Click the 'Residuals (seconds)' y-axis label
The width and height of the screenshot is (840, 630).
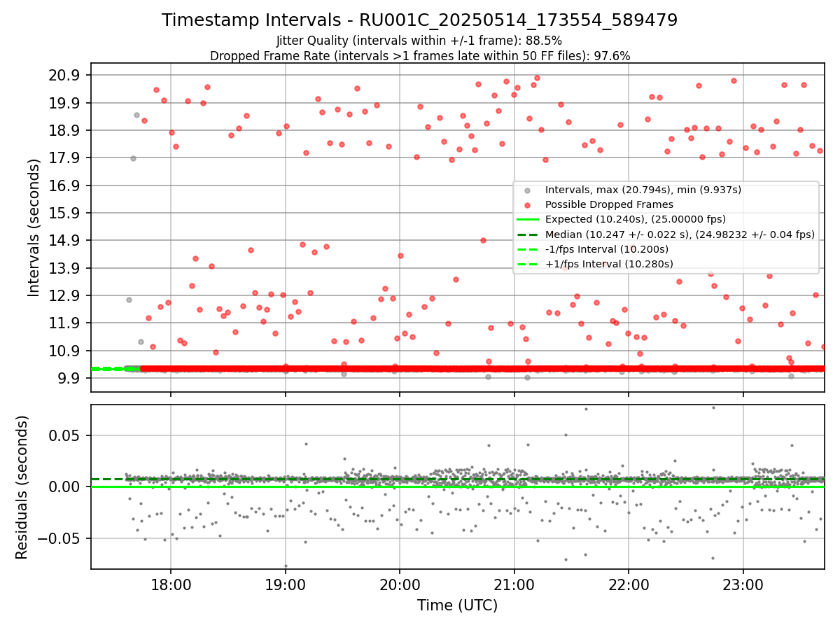pos(22,487)
